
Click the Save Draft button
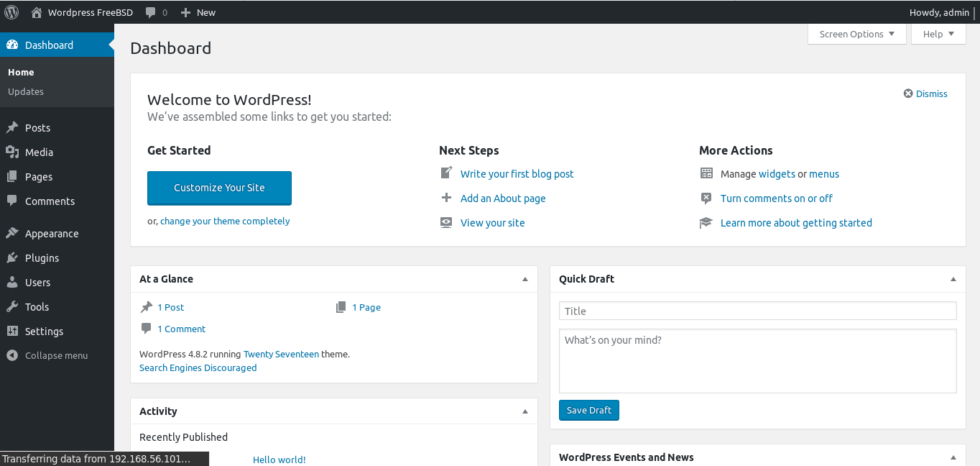tap(589, 410)
